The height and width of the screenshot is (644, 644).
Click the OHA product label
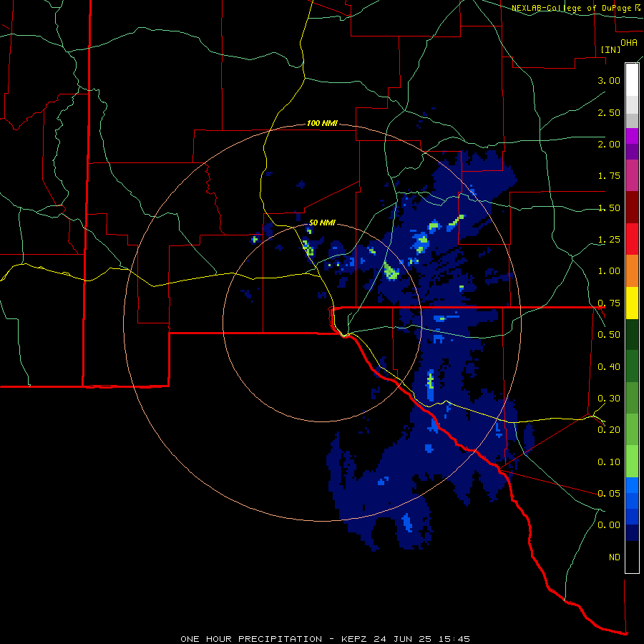coord(629,42)
